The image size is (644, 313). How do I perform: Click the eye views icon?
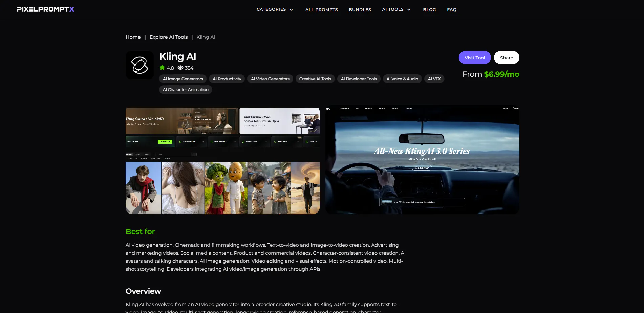(x=180, y=68)
